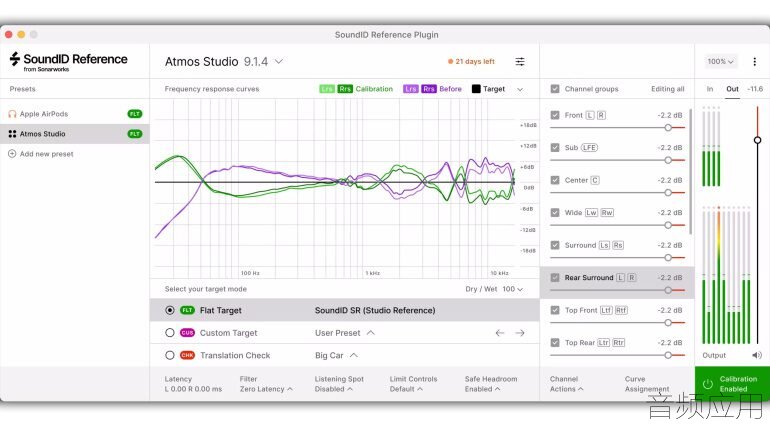This screenshot has height=425, width=770.
Task: Expand the Big Car translation selector
Action: [x=336, y=355]
